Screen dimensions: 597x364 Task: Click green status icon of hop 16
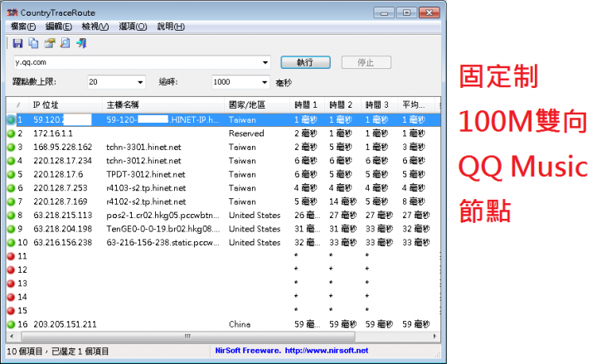11,324
